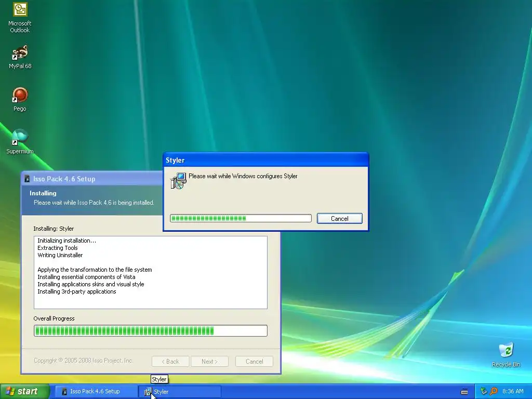Screen dimensions: 532x399
Task: Select the Recycle Bin icon
Action: coord(506,355)
